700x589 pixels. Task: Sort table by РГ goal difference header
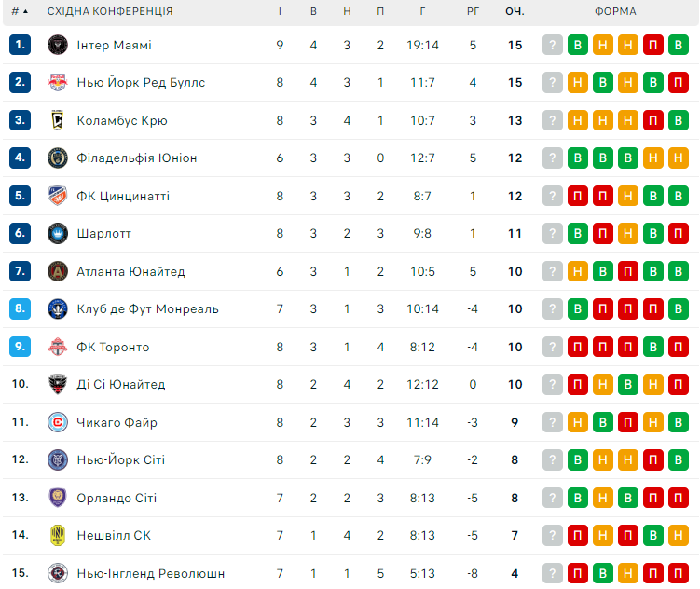click(x=474, y=11)
